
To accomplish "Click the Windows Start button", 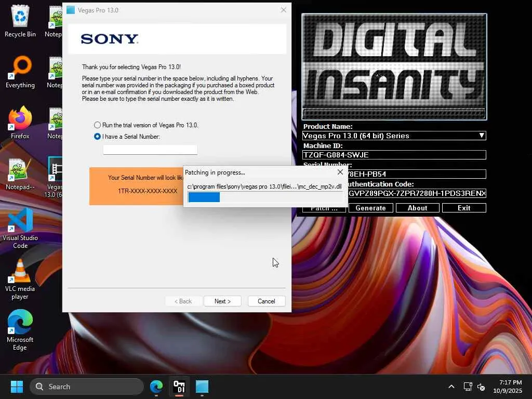I will click(17, 387).
